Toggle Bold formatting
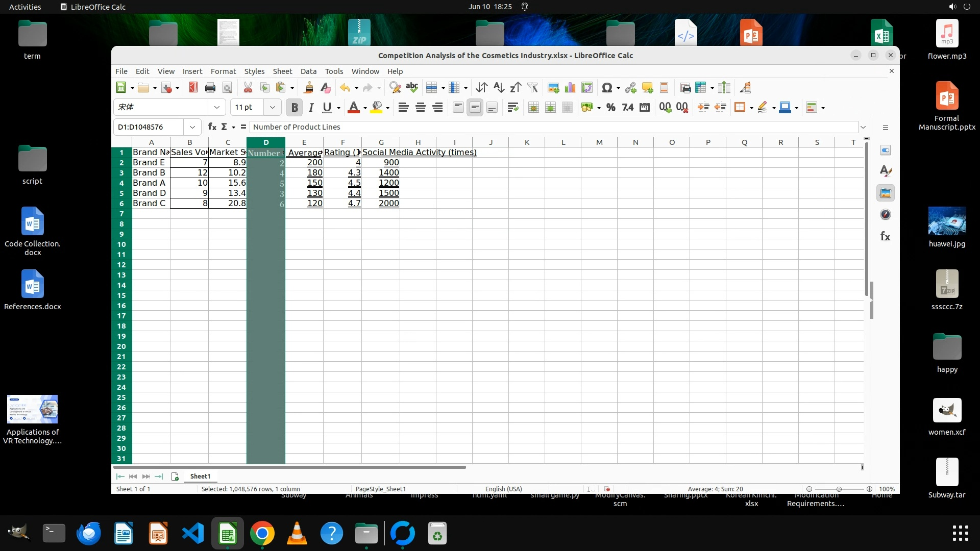The width and height of the screenshot is (980, 551). click(x=294, y=107)
